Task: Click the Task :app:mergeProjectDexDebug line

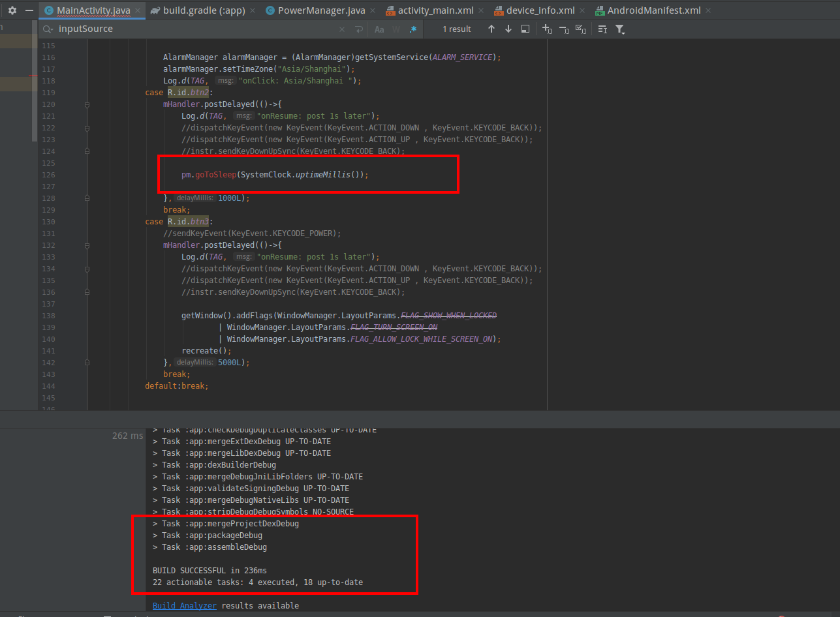Action: click(226, 524)
